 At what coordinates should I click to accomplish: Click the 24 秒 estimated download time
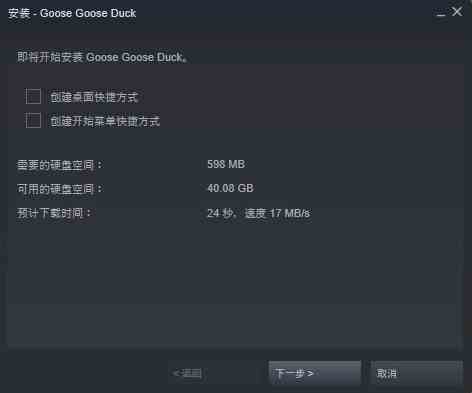pyautogui.click(x=220, y=213)
